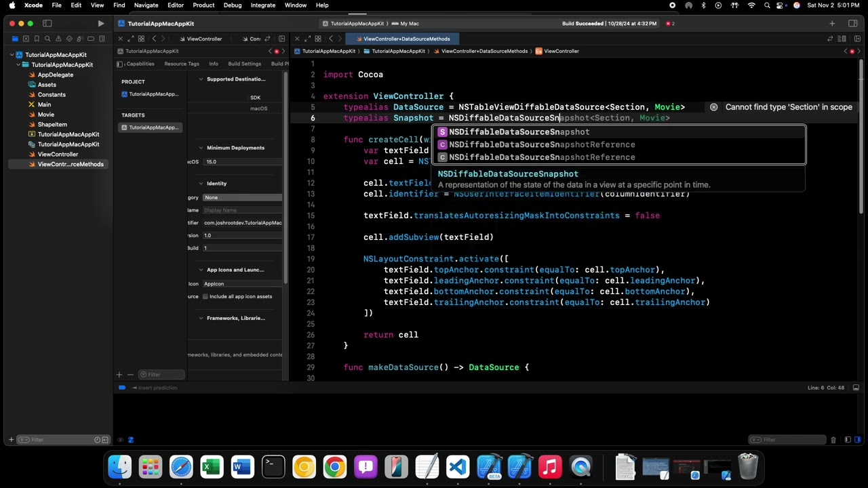Open the Music app in the Dock

[550, 466]
